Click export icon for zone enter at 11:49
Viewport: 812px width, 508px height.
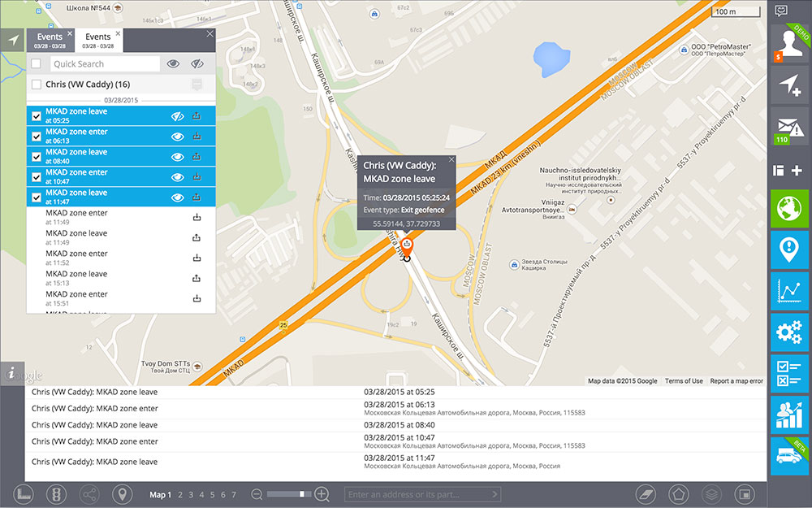pyautogui.click(x=197, y=217)
